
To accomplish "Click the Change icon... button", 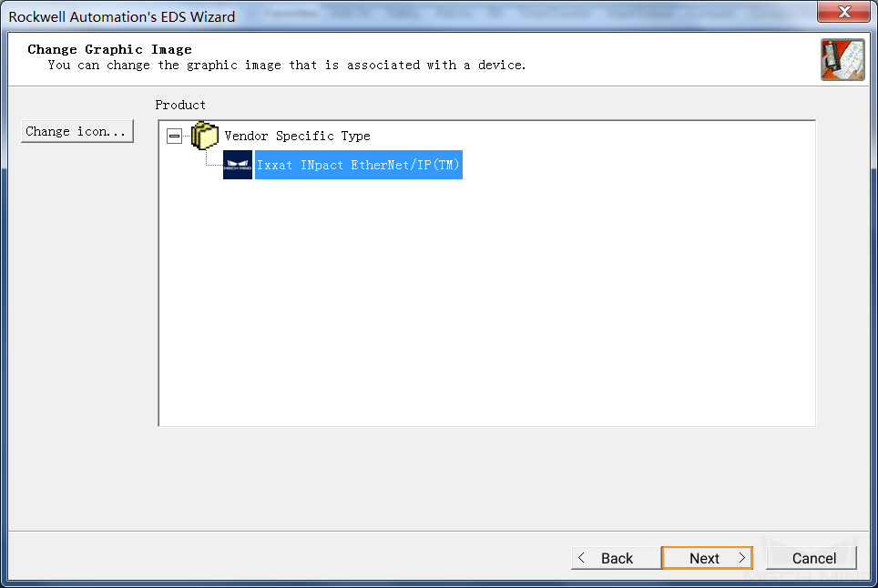I will tap(77, 131).
